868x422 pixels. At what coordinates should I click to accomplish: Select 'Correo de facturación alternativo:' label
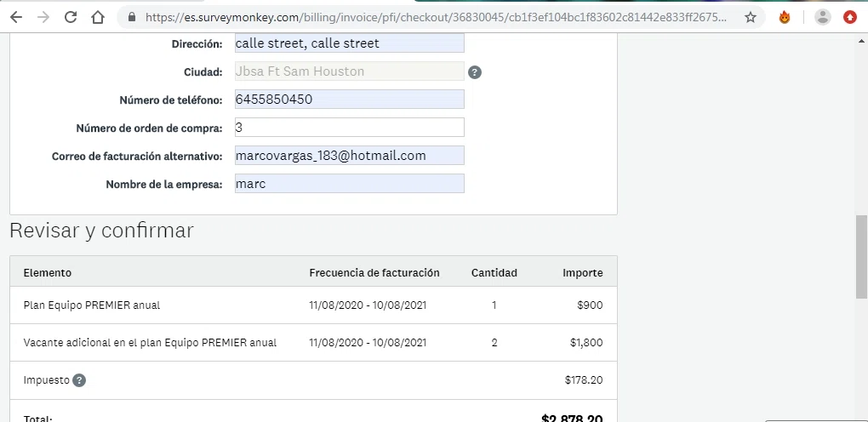tap(137, 157)
